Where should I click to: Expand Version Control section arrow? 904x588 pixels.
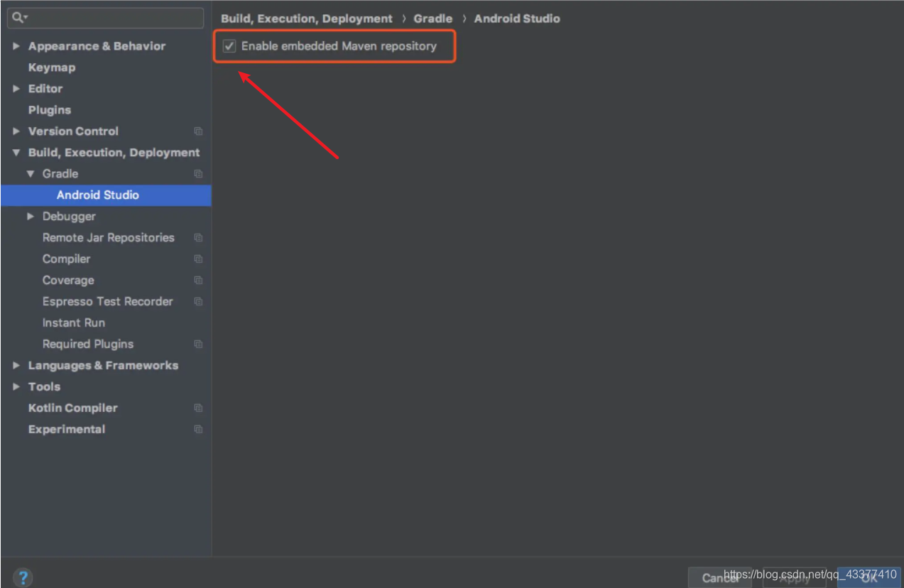pos(16,131)
